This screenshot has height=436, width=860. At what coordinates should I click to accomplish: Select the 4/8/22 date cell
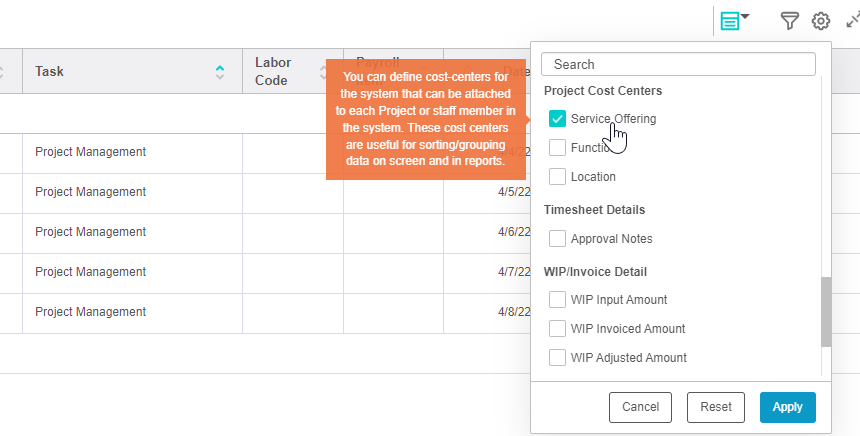487,312
